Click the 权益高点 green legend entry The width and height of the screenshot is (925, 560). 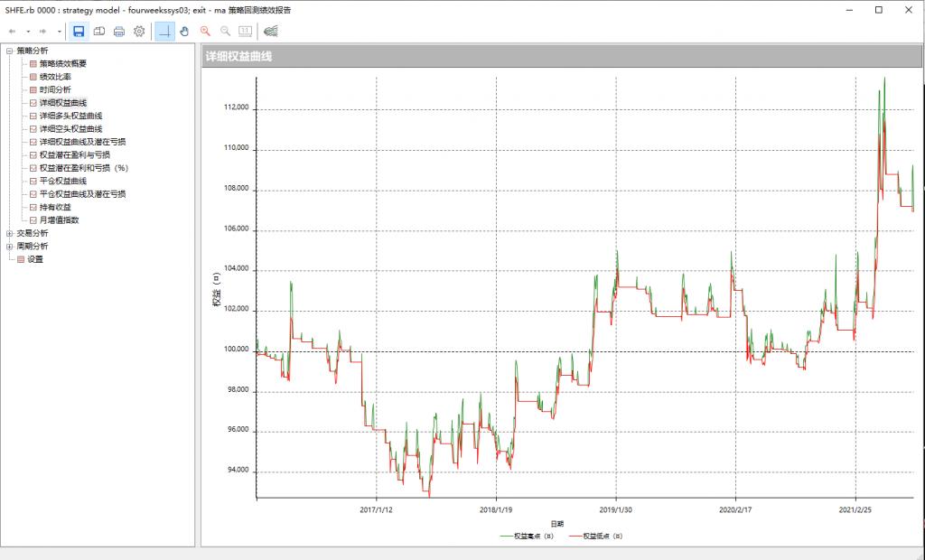[527, 536]
